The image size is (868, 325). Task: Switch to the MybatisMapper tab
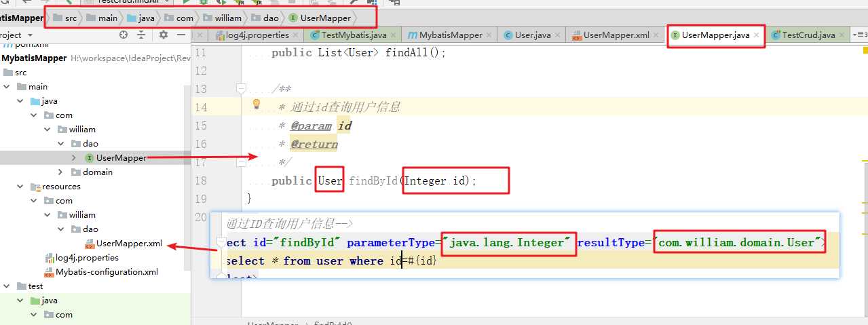click(449, 35)
